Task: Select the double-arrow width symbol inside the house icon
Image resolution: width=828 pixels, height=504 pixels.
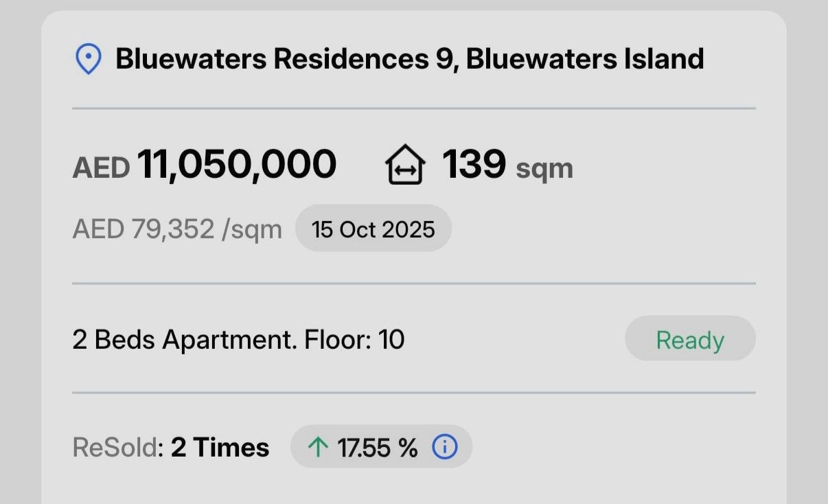Action: [406, 170]
